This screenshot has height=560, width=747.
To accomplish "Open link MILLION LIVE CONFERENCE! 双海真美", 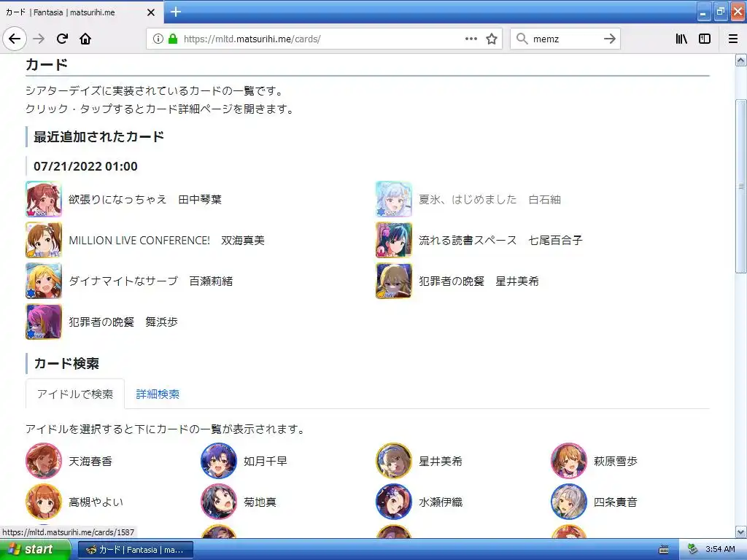I will tap(166, 241).
